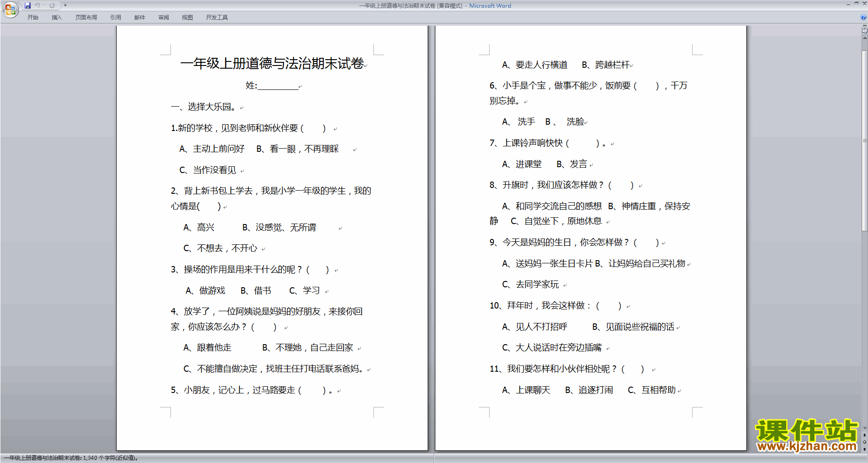Click option C、不想去，不开心
Image resolution: width=868 pixels, height=463 pixels.
(x=220, y=248)
